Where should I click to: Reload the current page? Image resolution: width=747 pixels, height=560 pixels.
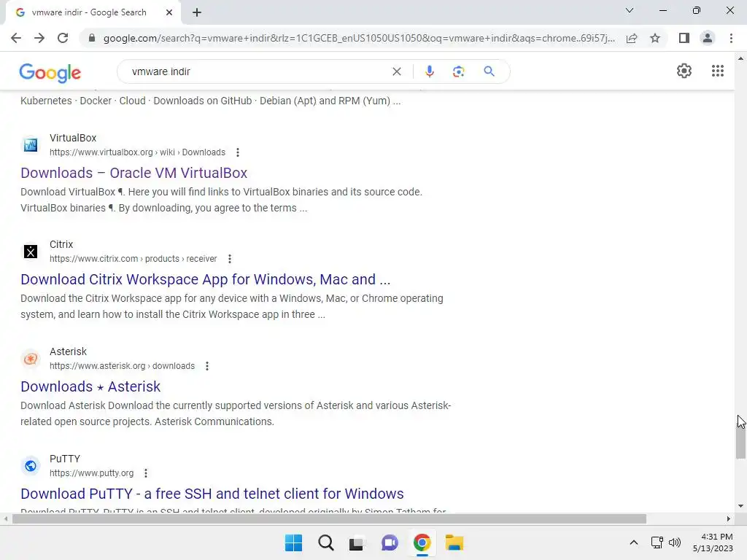coord(63,38)
